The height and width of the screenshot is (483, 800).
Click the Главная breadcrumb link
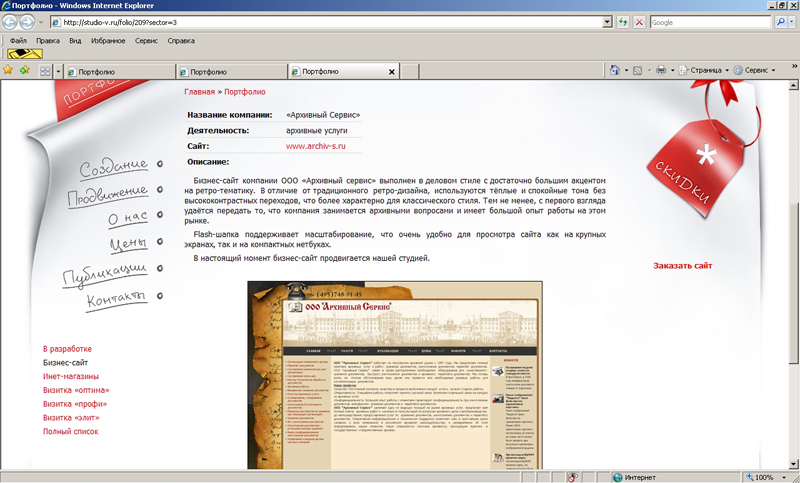pos(199,92)
